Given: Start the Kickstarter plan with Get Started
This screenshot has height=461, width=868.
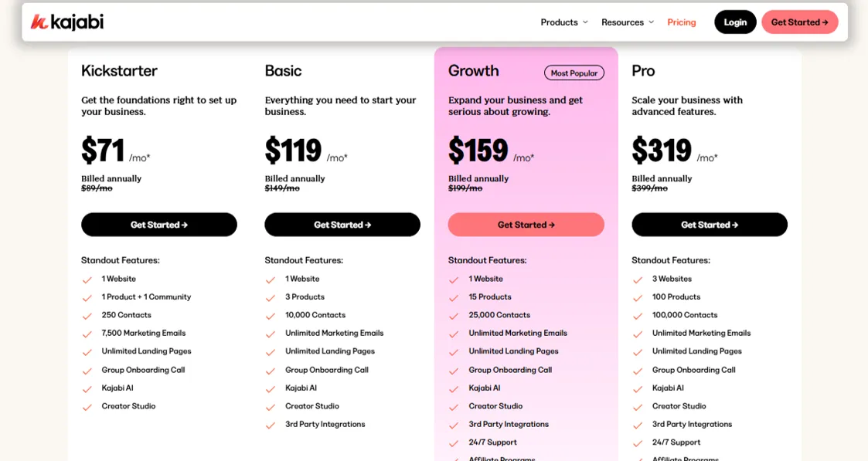Looking at the screenshot, I should (x=159, y=225).
